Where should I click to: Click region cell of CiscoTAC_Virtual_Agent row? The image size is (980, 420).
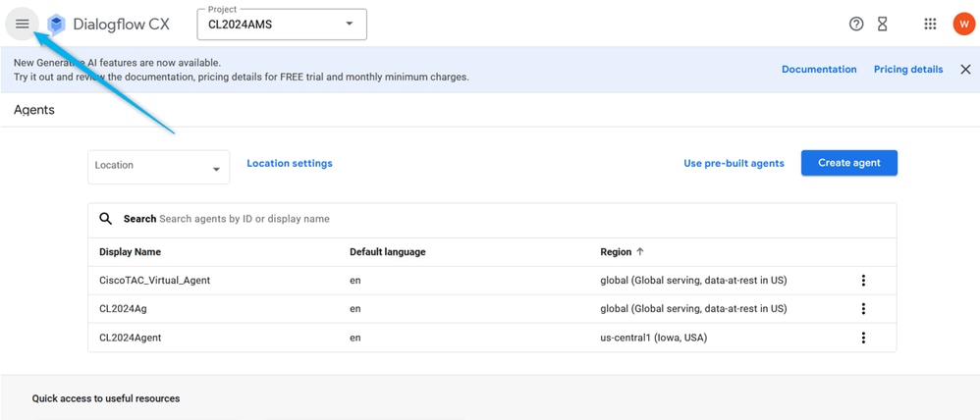(x=693, y=281)
